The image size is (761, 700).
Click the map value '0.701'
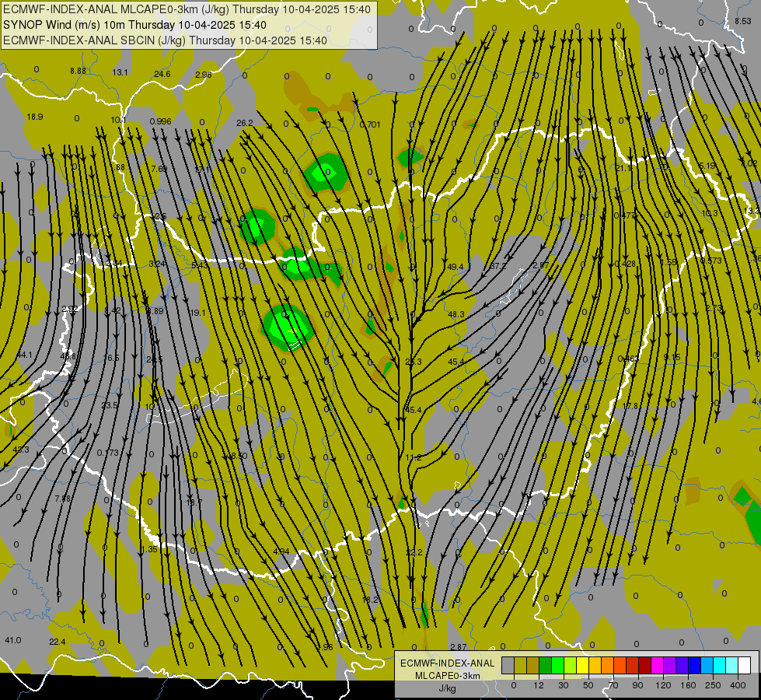pos(370,124)
